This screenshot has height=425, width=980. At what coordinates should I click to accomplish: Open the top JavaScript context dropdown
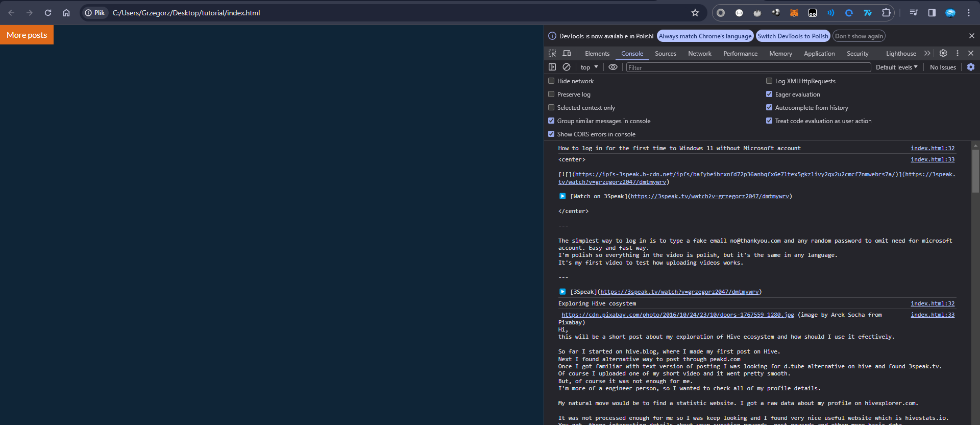[589, 67]
